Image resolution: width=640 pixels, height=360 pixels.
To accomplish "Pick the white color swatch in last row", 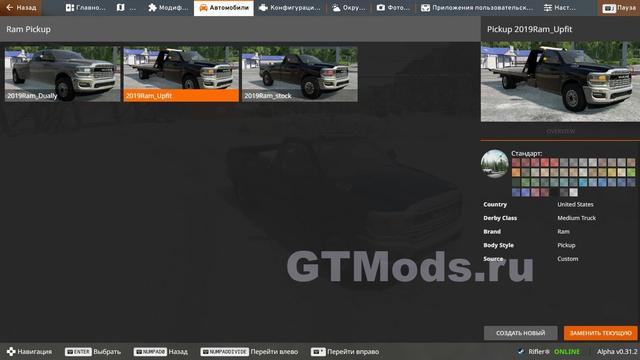I will click(573, 192).
